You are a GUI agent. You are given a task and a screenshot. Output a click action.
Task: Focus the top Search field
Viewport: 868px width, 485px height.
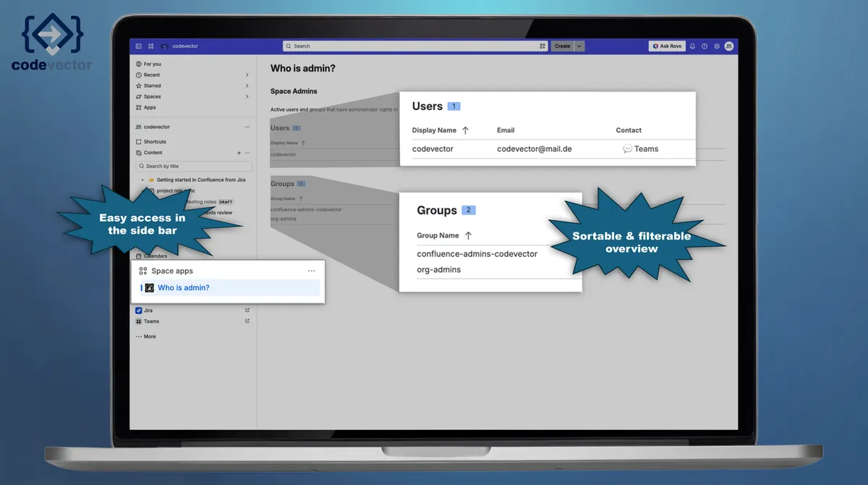pos(415,46)
